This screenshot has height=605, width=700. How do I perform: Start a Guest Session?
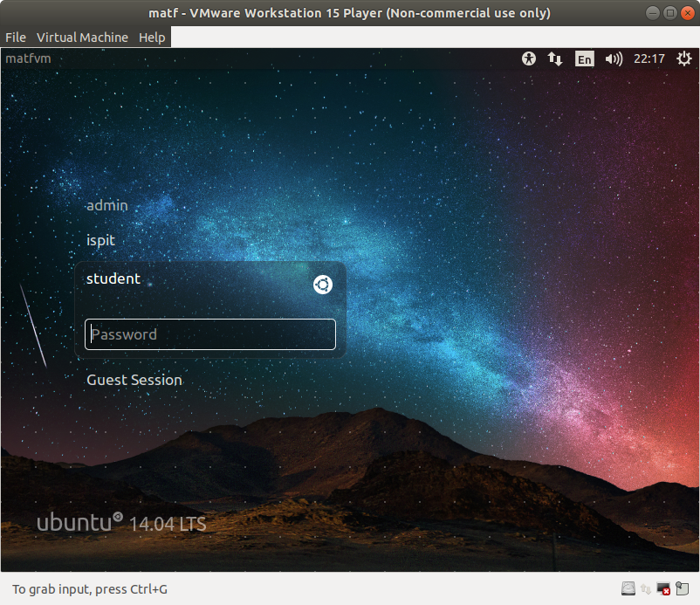pyautogui.click(x=134, y=380)
